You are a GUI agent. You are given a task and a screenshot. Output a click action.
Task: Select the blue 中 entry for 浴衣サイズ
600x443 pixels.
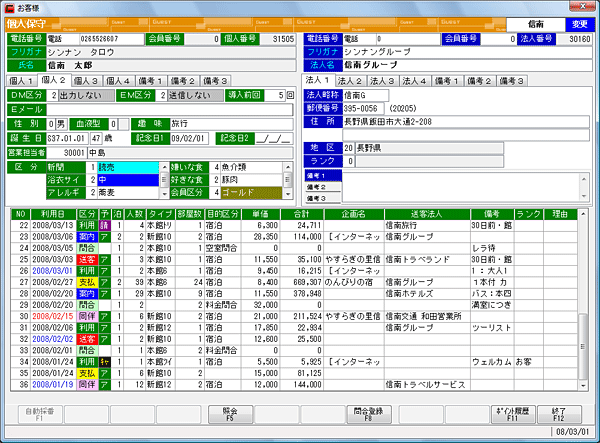point(128,180)
